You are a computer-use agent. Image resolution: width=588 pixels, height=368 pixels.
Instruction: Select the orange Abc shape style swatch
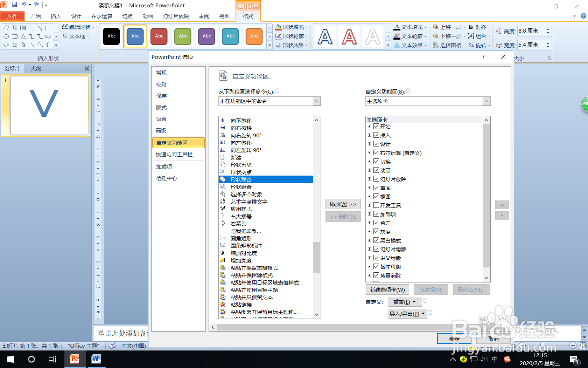click(254, 36)
